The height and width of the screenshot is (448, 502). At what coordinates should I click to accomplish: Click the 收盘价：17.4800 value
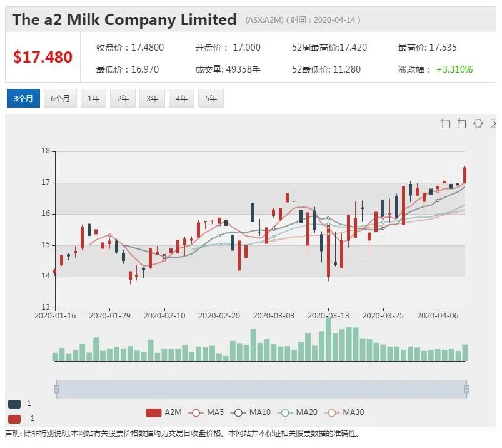click(130, 48)
